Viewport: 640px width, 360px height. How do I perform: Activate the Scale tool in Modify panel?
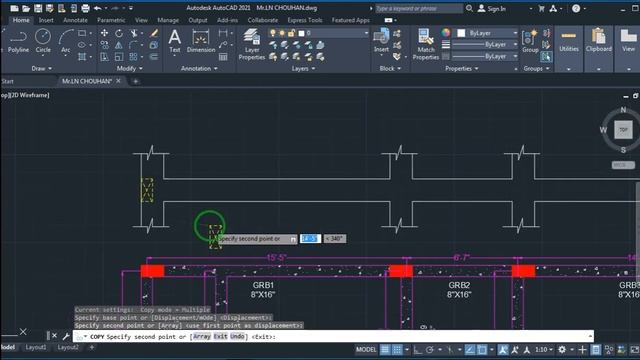point(119,57)
